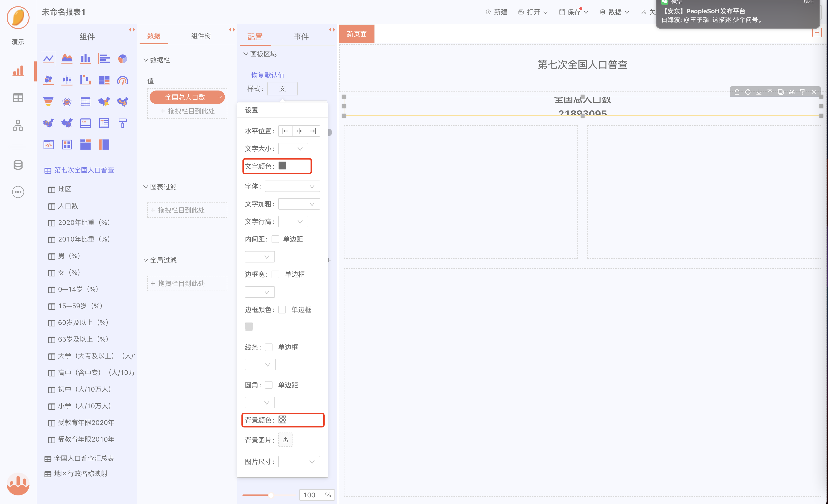Select the radar chart component
This screenshot has height=504, width=828.
tap(67, 101)
